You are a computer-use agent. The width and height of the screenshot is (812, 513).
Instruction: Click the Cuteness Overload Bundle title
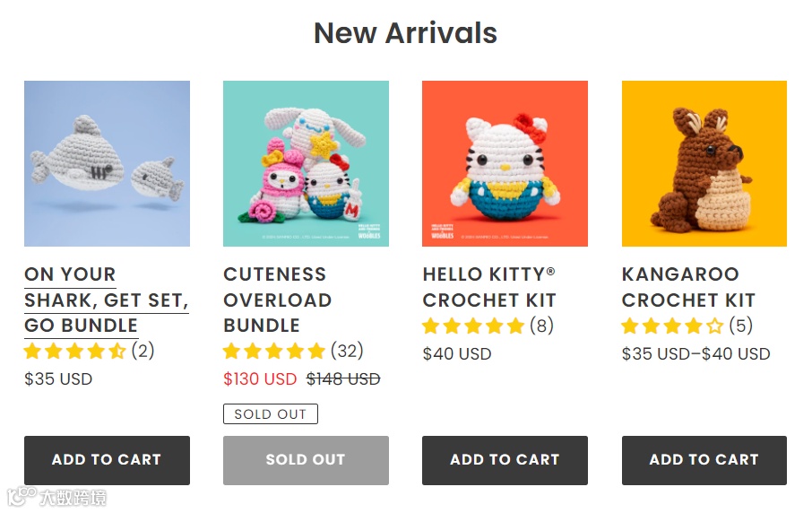point(277,300)
